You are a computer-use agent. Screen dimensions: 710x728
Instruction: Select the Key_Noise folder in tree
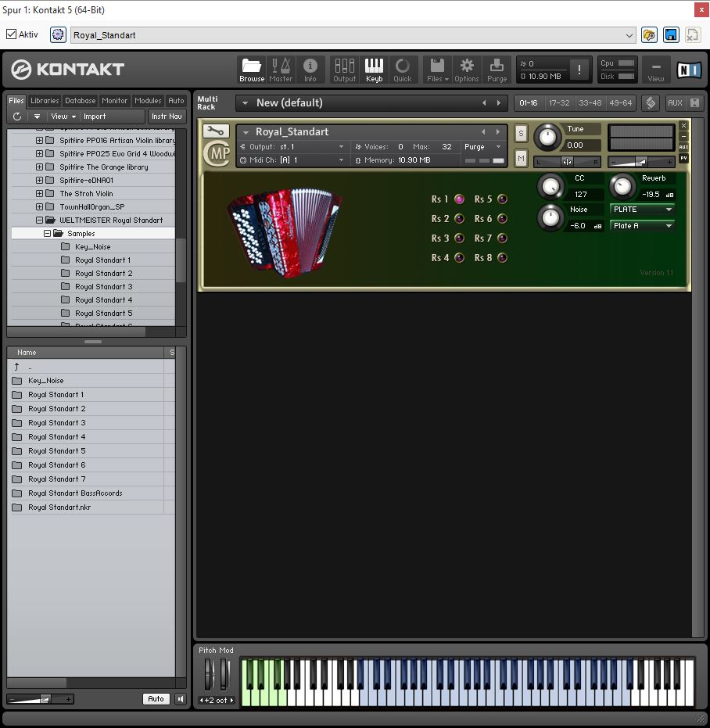[93, 247]
